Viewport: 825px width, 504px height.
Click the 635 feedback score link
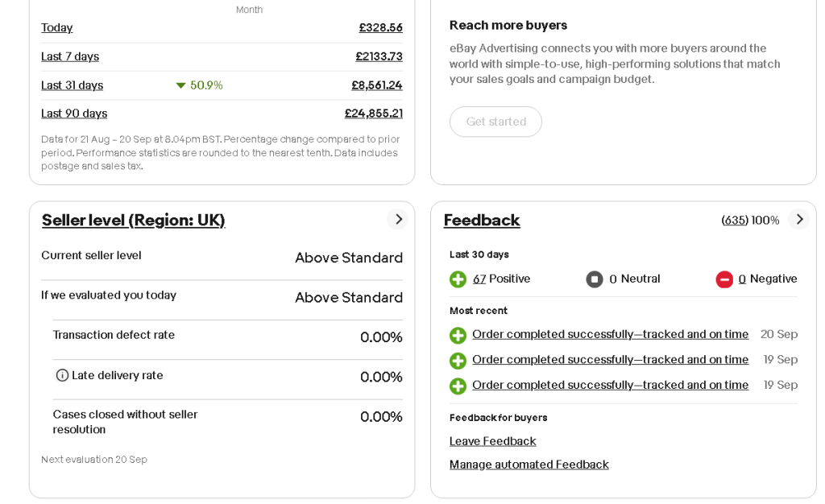tap(735, 221)
